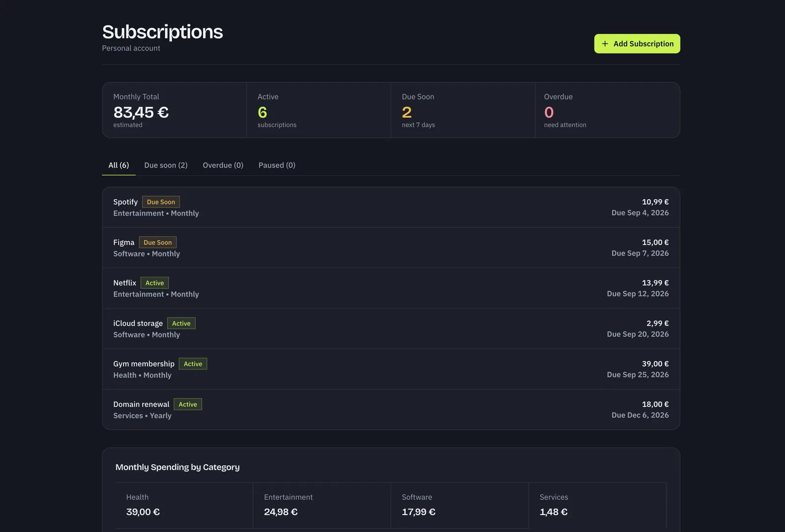Click the Active badge beside Gym membership
Image resolution: width=785 pixels, height=532 pixels.
click(x=193, y=364)
